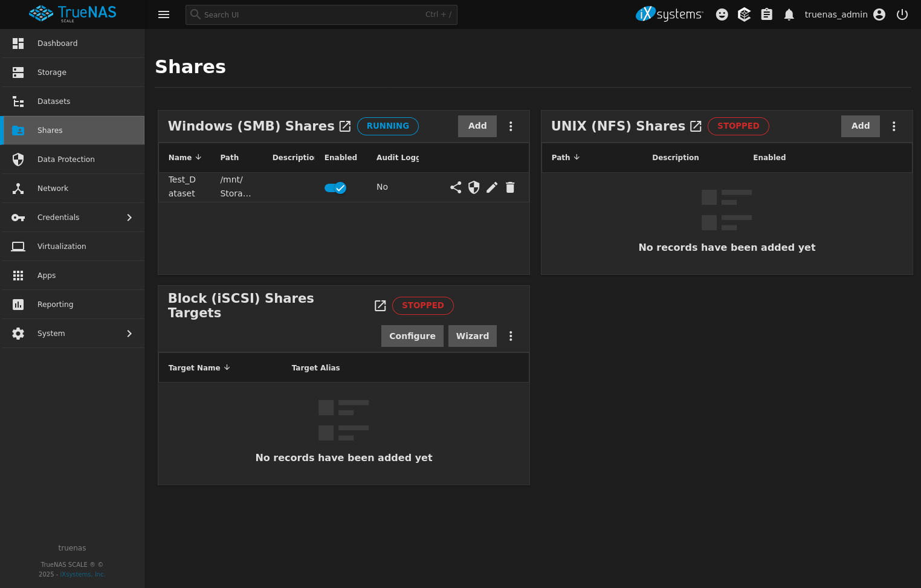921x588 pixels.
Task: Navigate to Datasets in the sidebar
Action: [54, 102]
